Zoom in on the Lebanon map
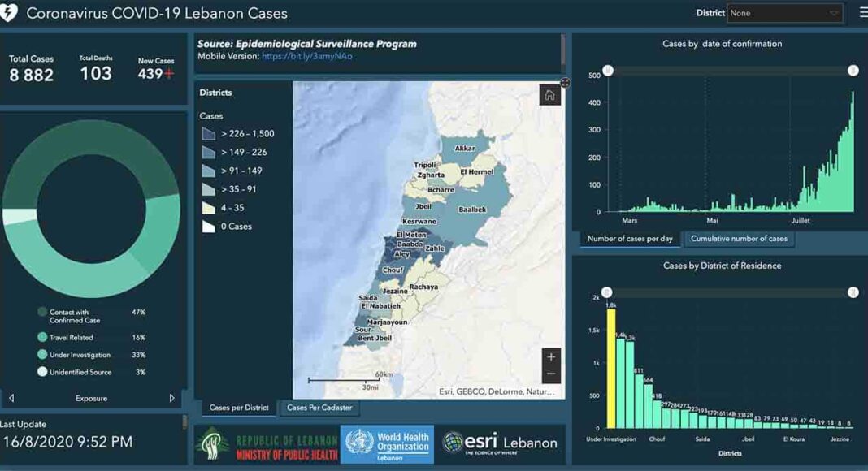 click(551, 357)
